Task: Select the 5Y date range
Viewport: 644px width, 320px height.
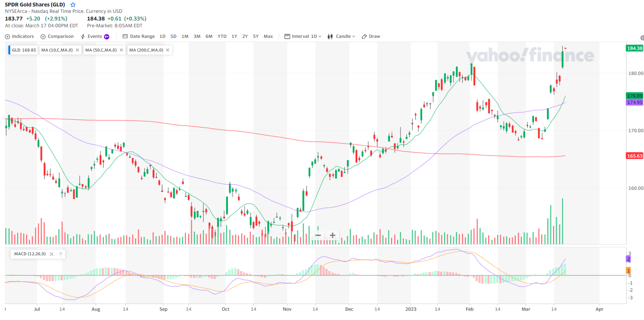Action: [256, 36]
